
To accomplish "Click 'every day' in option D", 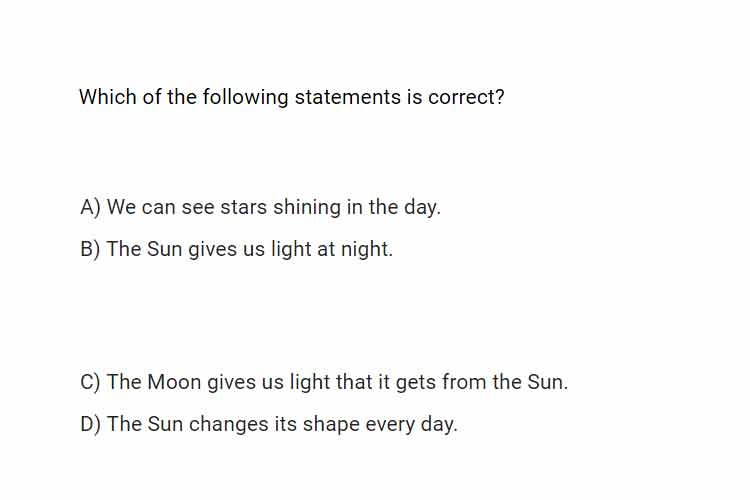I will 411,424.
